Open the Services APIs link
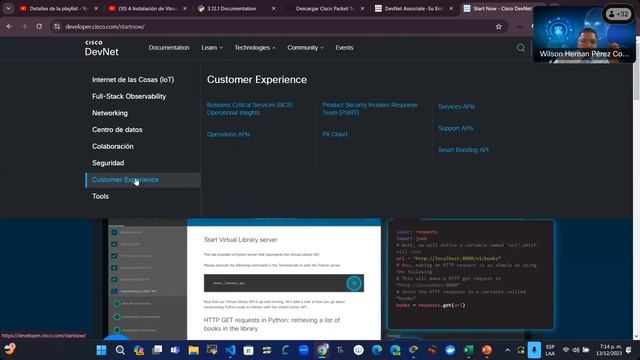The width and height of the screenshot is (640, 360). coord(456,107)
